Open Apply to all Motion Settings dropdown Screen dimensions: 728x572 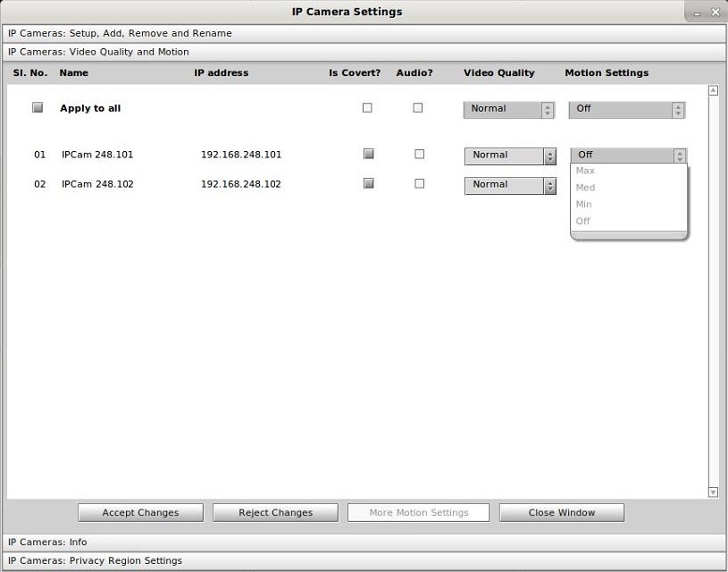point(626,109)
